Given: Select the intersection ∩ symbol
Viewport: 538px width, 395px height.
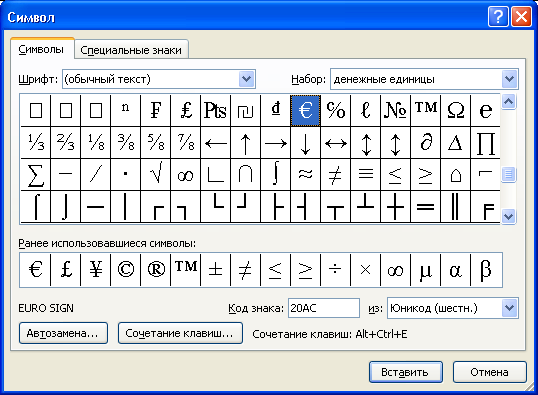Looking at the screenshot, I should 245,175.
